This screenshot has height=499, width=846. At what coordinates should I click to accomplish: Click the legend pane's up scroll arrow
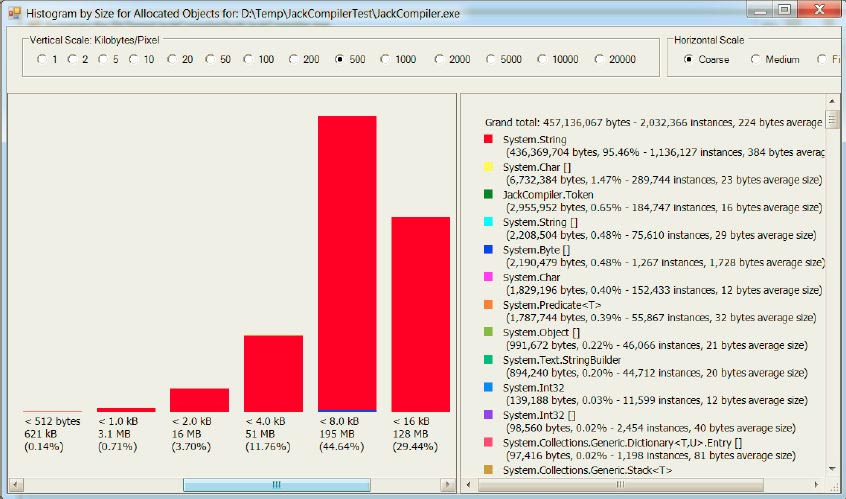[x=833, y=101]
